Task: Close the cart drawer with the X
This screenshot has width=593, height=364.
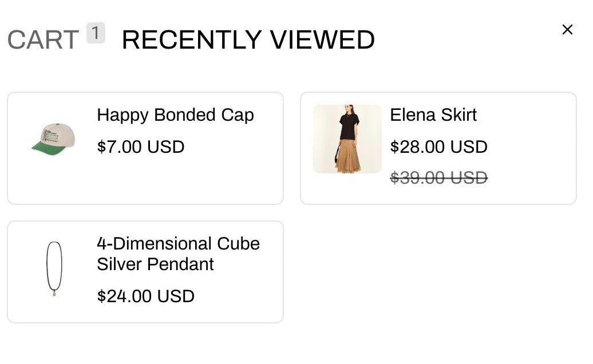Action: (567, 29)
